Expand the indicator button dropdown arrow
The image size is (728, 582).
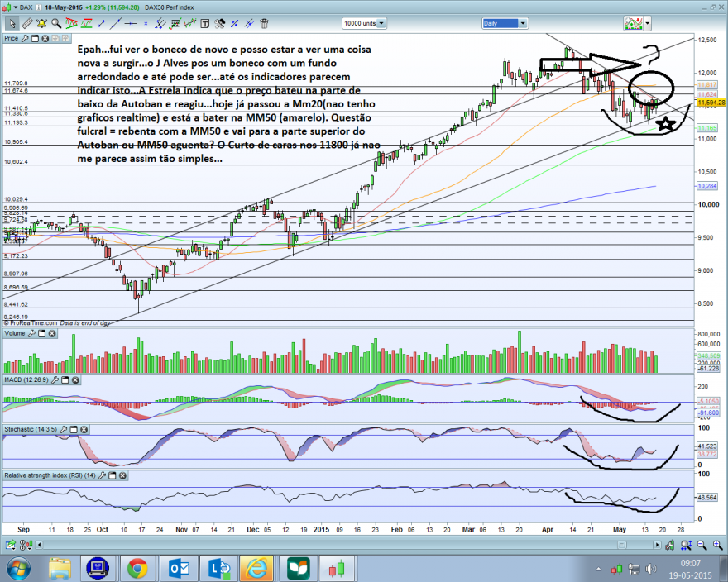(647, 23)
